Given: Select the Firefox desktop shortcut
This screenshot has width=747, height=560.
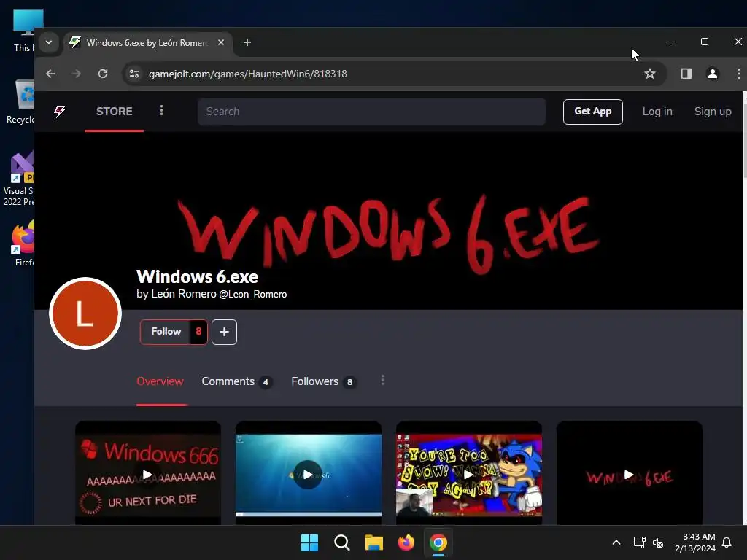Looking at the screenshot, I should click(23, 243).
